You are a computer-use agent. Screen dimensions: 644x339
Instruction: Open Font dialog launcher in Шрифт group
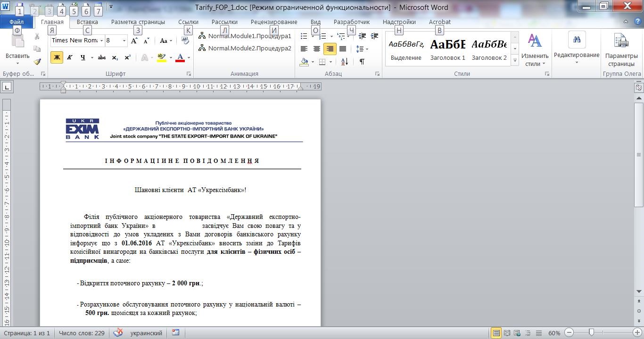click(x=189, y=74)
